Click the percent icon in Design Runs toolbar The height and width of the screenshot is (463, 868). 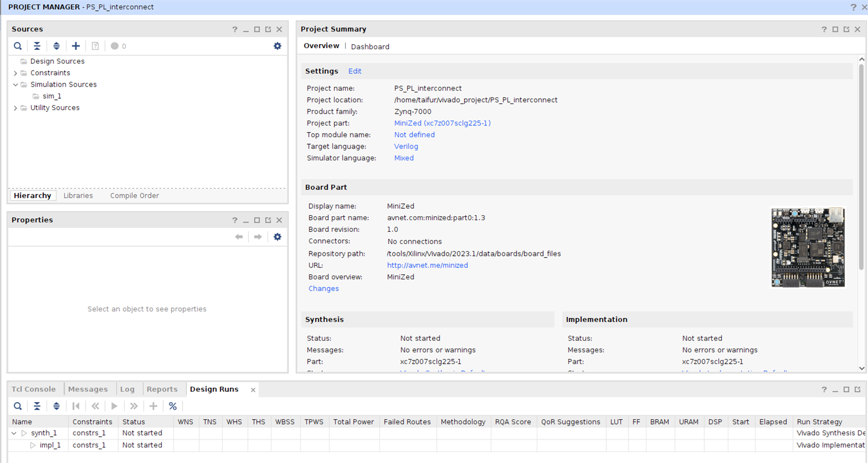coord(173,406)
